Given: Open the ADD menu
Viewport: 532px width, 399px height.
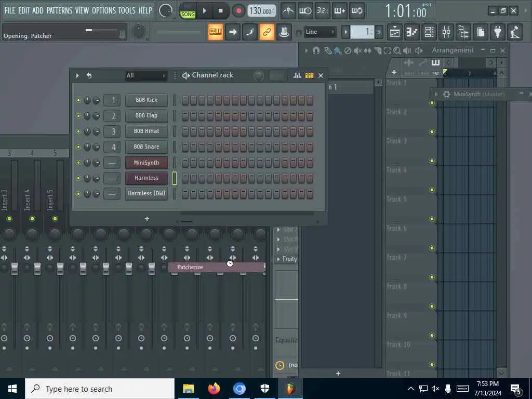Looking at the screenshot, I should tap(37, 10).
